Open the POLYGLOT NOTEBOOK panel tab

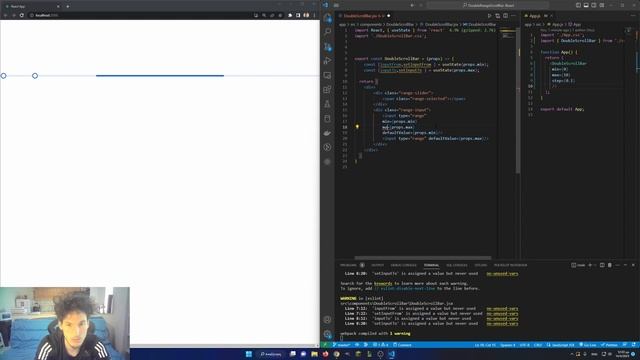click(x=510, y=265)
